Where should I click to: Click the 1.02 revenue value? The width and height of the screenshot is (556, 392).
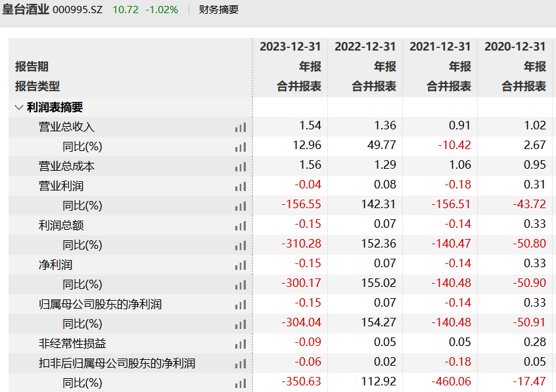[x=535, y=125]
